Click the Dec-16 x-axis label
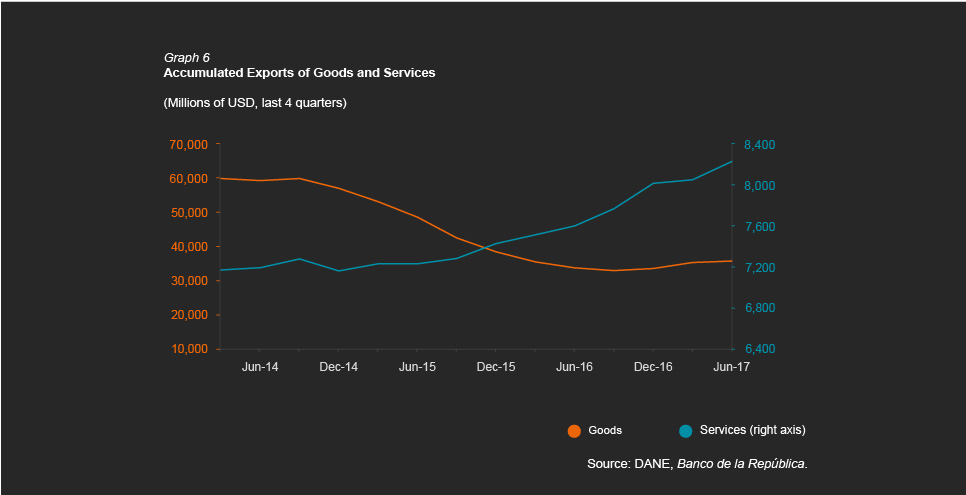 coord(653,367)
